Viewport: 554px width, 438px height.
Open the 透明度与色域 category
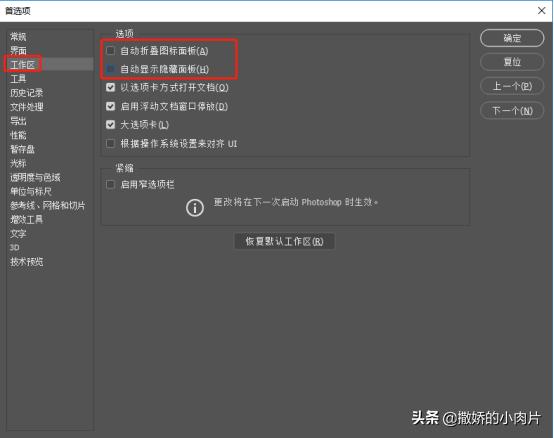(35, 177)
